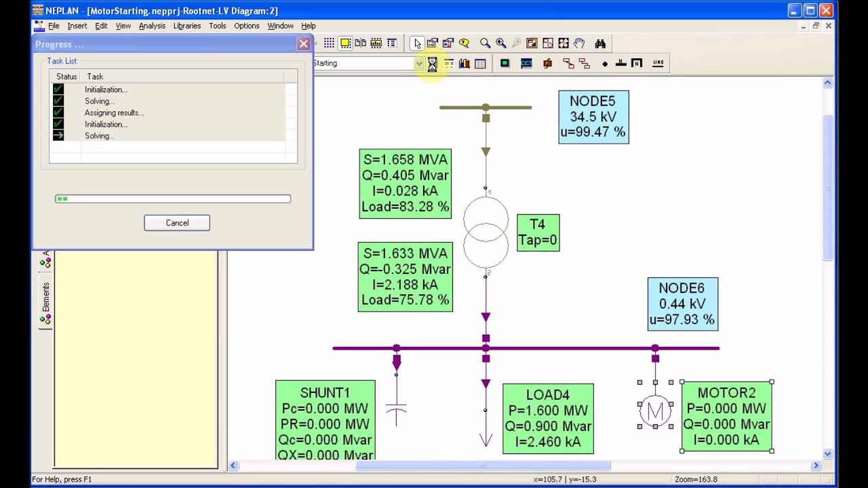Click the zoom-in magnifier with plus

coord(500,43)
